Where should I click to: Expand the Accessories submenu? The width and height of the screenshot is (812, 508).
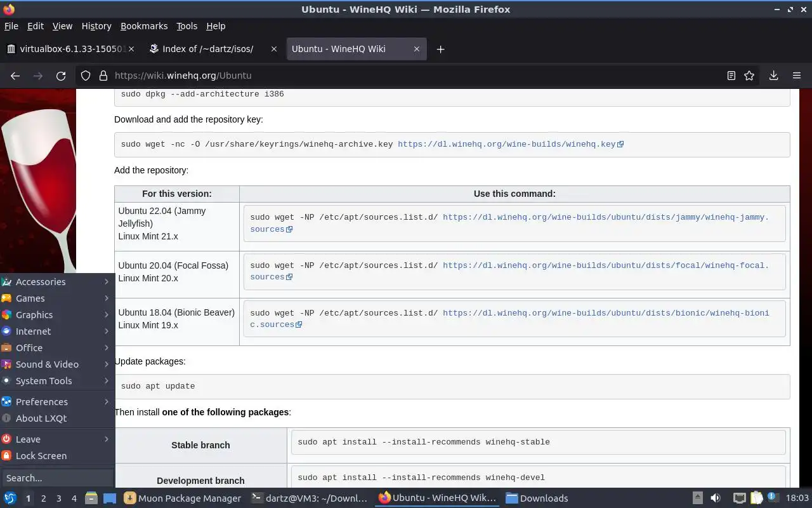56,281
